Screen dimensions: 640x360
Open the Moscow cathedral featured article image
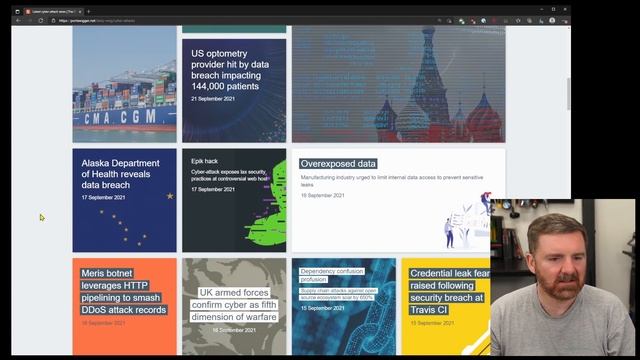[398, 84]
